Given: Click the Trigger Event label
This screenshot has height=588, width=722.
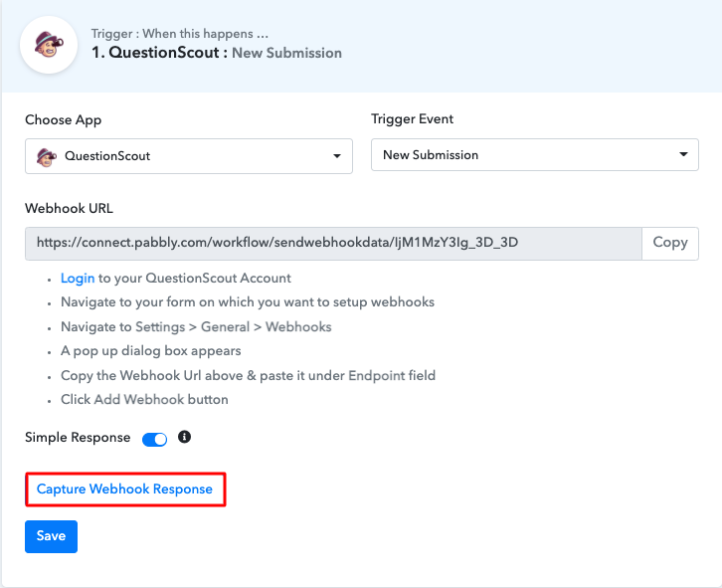Looking at the screenshot, I should [412, 118].
